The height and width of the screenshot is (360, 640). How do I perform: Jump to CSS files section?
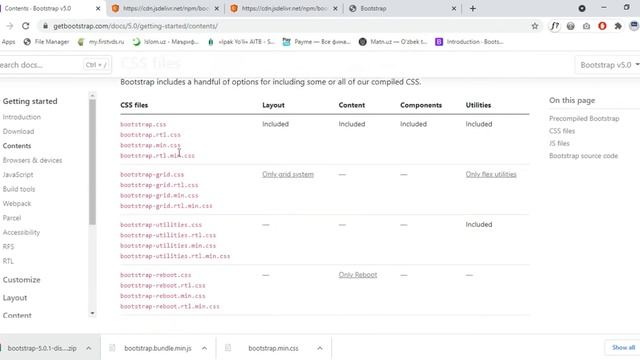click(562, 131)
